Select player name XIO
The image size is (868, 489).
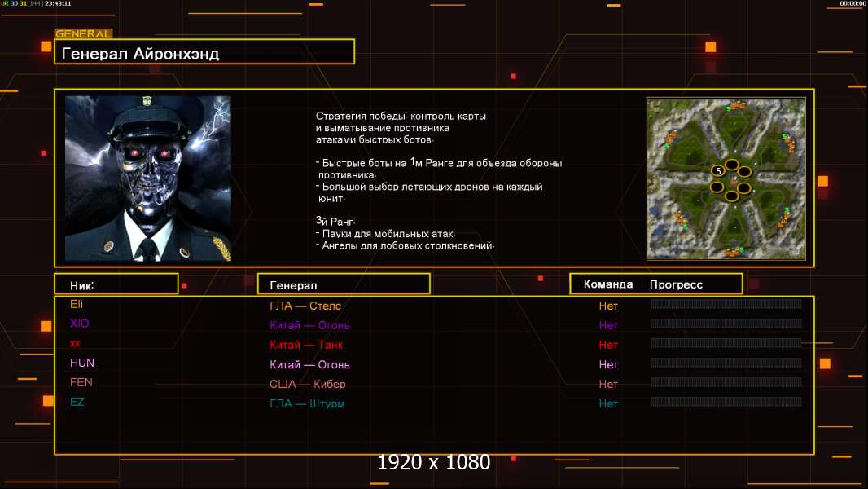click(79, 324)
